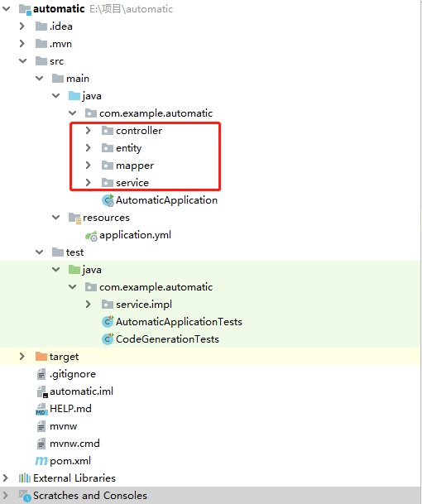Click the Scratches and Consoles icon
422x504 pixels.
[x=25, y=496]
